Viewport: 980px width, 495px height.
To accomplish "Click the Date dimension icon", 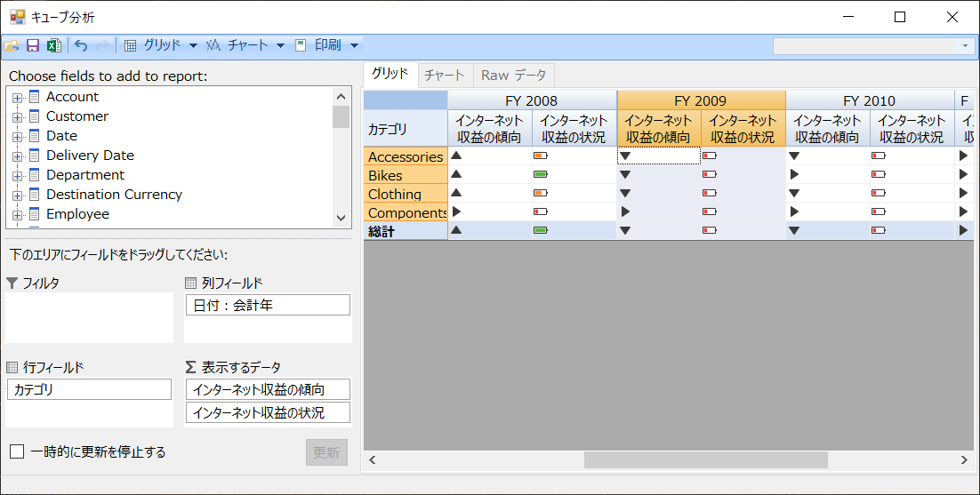I will pos(35,135).
